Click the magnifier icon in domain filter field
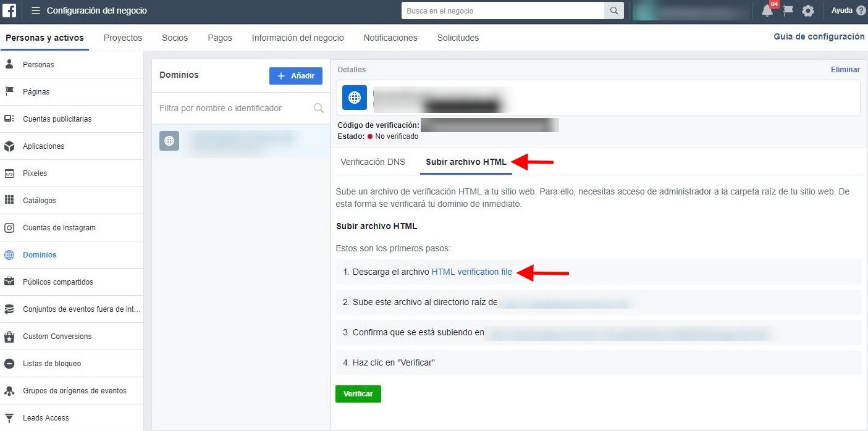Image resolution: width=868 pixels, height=431 pixels. pos(319,108)
